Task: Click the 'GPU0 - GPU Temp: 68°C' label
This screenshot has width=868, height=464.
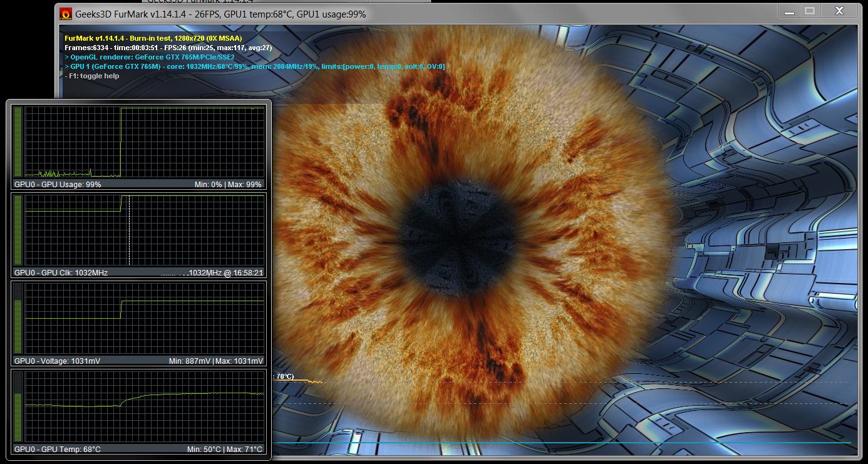Action: point(57,450)
